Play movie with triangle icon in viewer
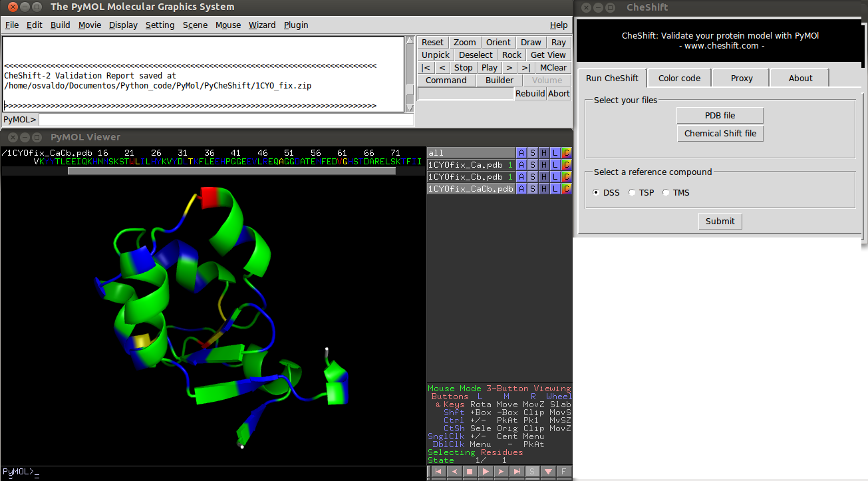The height and width of the screenshot is (481, 868). coord(485,472)
